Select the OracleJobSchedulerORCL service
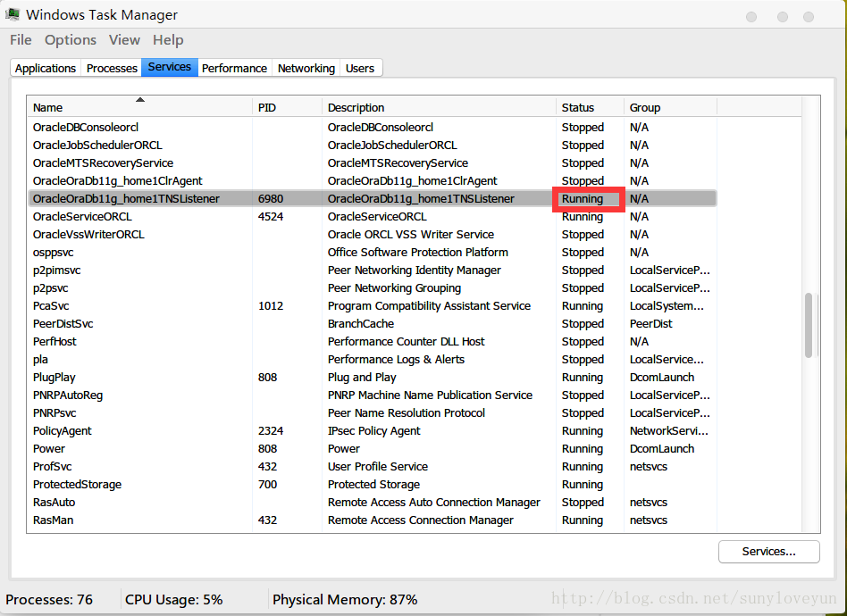Viewport: 847px width, 616px height. click(97, 146)
